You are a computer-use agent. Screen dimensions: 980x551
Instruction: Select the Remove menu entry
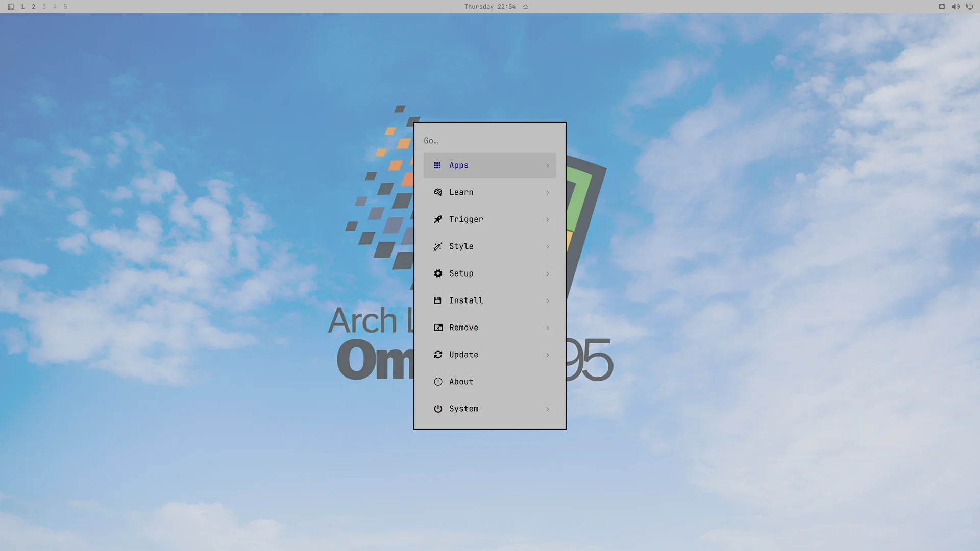click(489, 328)
